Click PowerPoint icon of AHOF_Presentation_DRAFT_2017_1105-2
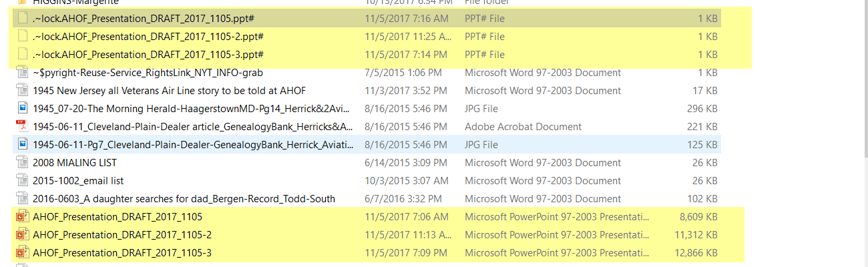 (22, 234)
